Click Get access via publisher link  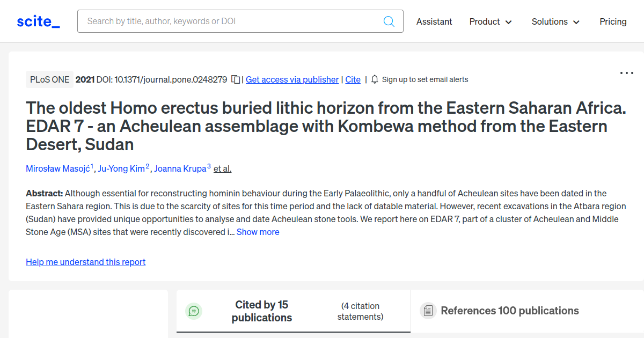(292, 79)
